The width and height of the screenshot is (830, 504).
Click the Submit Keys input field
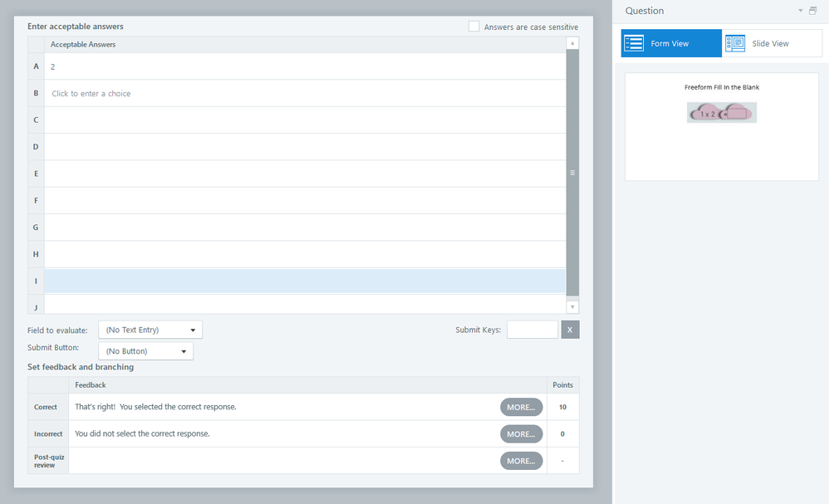(x=533, y=330)
